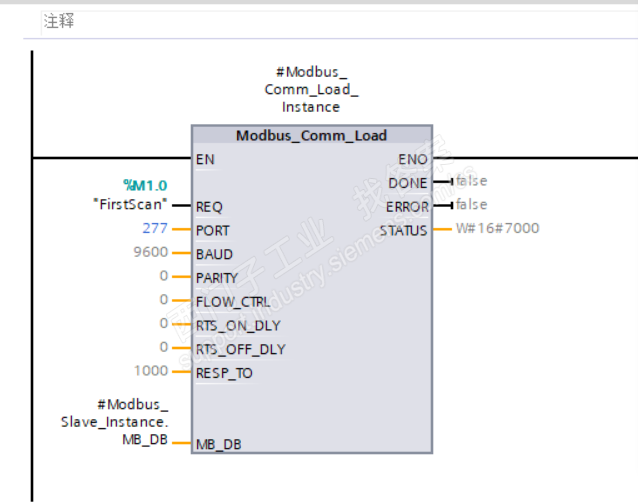Click the RTS_OFF_DLY parameter label
The width and height of the screenshot is (638, 504).
tap(241, 349)
